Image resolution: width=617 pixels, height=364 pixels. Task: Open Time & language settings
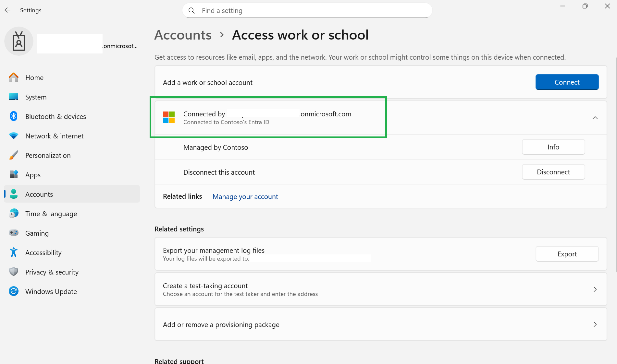click(72, 214)
